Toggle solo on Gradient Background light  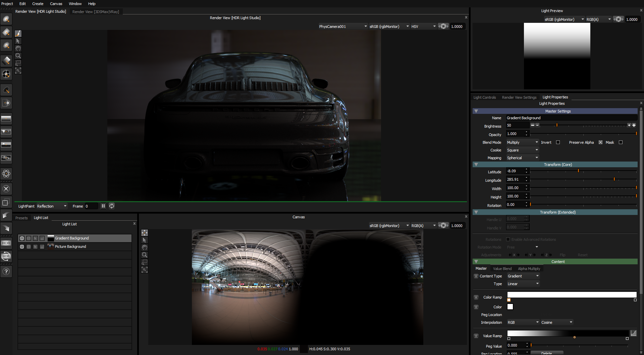pos(29,238)
